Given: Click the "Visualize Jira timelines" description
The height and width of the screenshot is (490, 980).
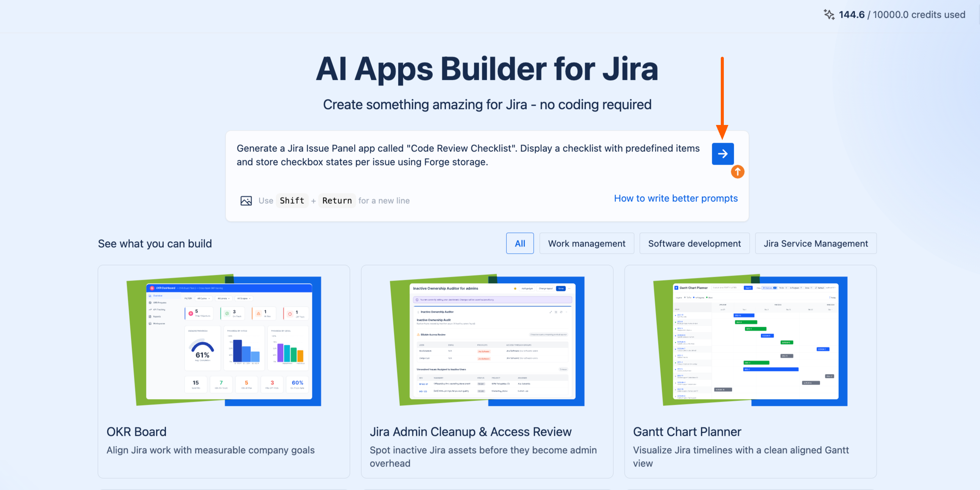Looking at the screenshot, I should (741, 457).
